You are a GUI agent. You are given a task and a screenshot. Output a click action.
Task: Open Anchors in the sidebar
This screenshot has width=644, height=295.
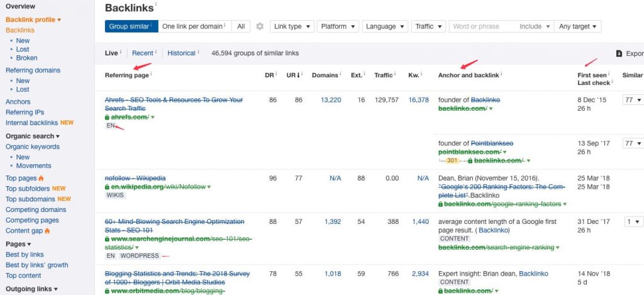click(18, 101)
